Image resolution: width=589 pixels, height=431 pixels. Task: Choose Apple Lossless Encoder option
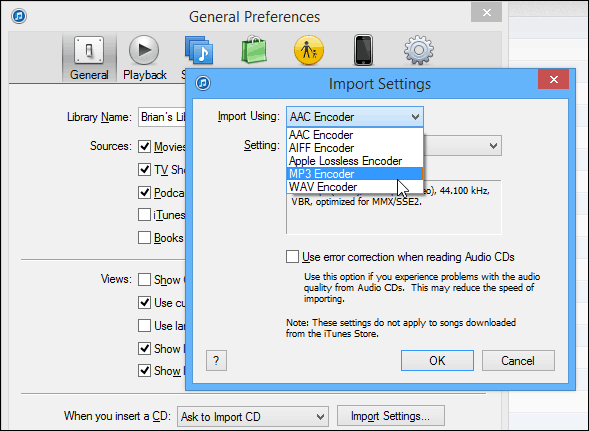pyautogui.click(x=355, y=161)
